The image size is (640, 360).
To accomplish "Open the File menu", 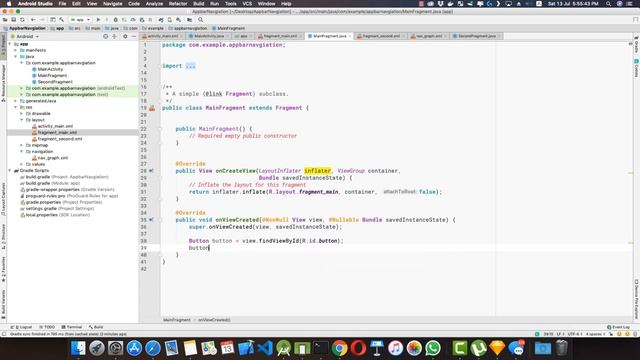I will tap(62, 4).
